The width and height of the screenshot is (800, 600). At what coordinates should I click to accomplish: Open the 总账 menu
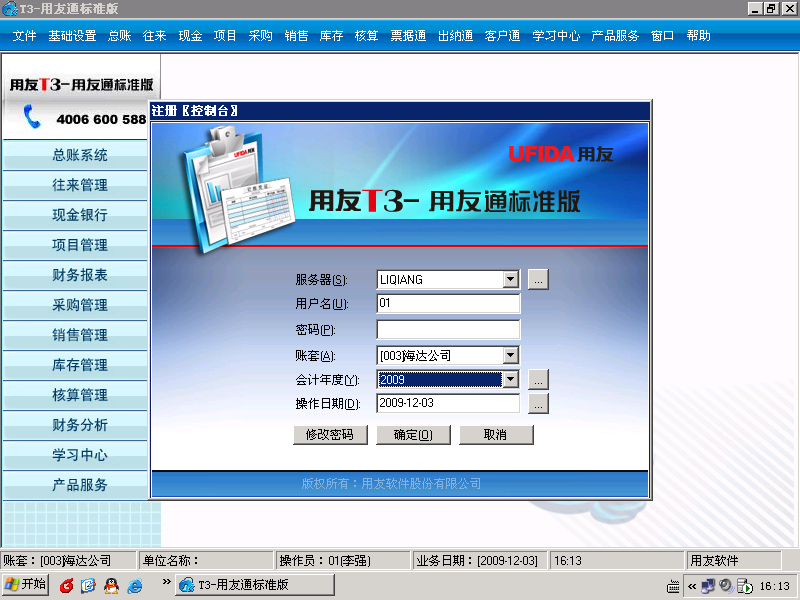[120, 36]
